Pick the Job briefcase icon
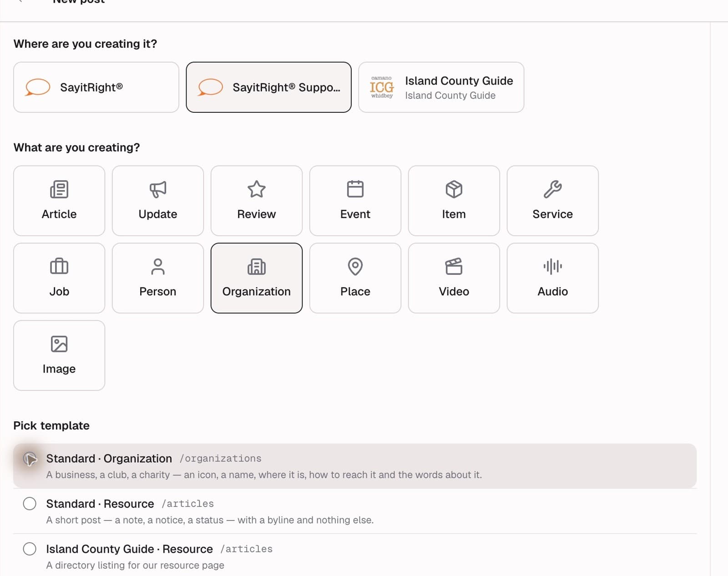Screen dimensions: 728x576 pyautogui.click(x=59, y=267)
